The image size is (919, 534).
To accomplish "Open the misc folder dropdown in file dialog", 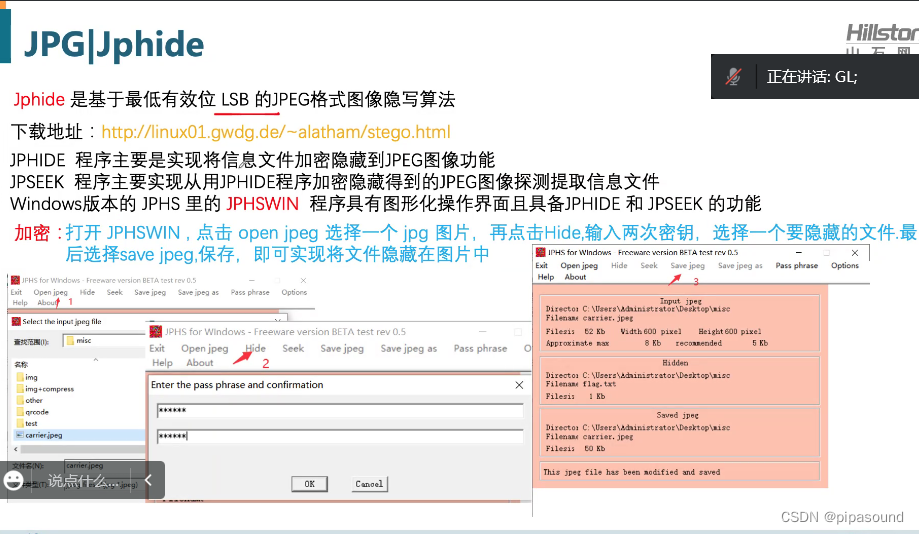I will coord(103,341).
